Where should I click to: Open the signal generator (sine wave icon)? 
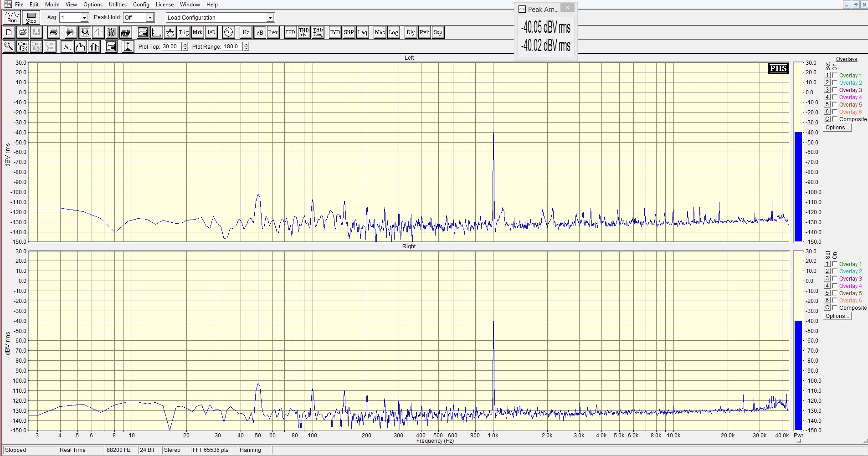click(x=228, y=32)
